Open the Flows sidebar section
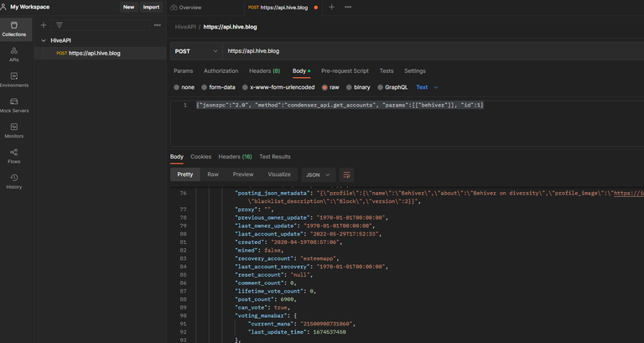Viewport: 644px width, 343px height. coord(14,157)
